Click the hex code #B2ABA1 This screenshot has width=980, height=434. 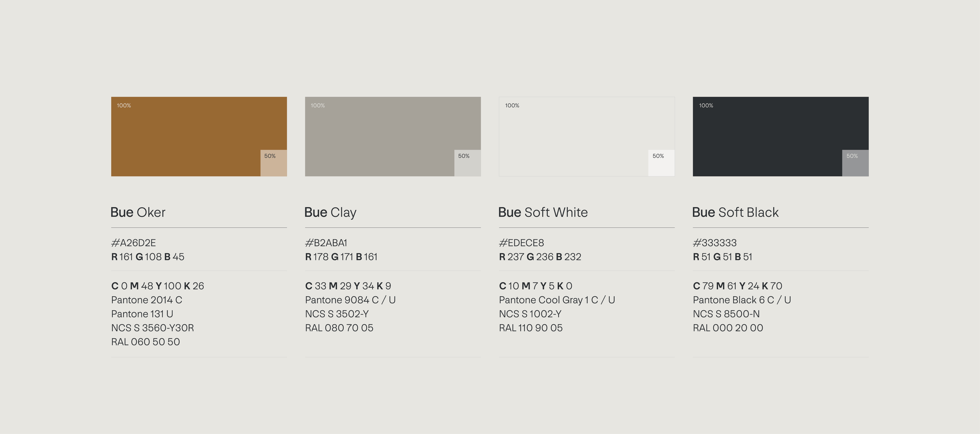click(326, 243)
